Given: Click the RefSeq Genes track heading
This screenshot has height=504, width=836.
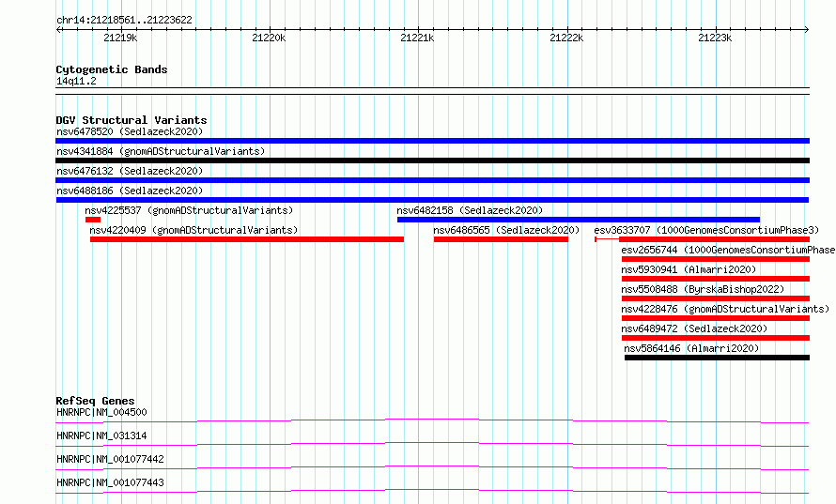Looking at the screenshot, I should pyautogui.click(x=95, y=401).
